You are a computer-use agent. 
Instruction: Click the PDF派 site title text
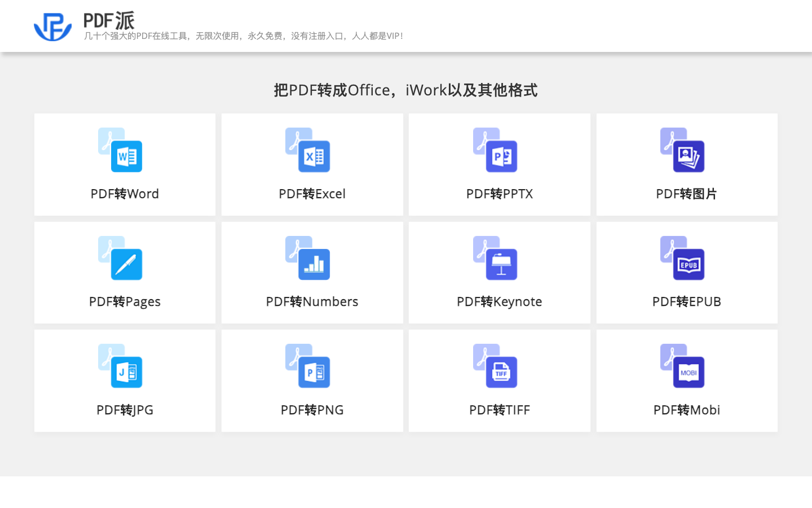pyautogui.click(x=109, y=21)
